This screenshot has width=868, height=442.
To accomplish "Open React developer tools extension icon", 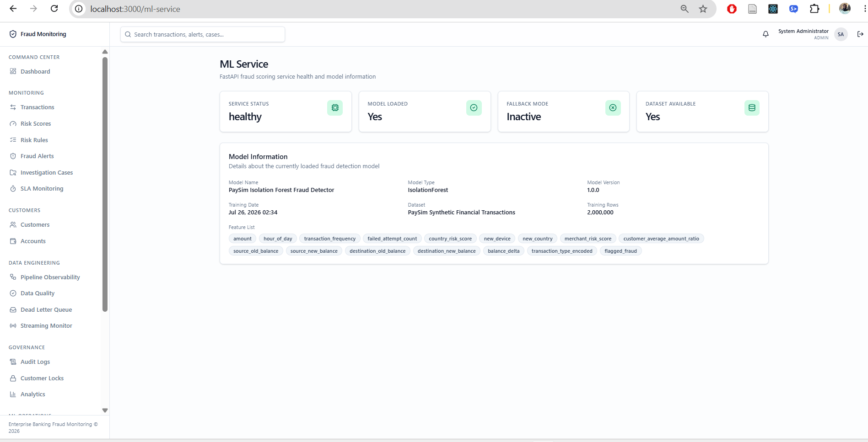I will pyautogui.click(x=773, y=9).
